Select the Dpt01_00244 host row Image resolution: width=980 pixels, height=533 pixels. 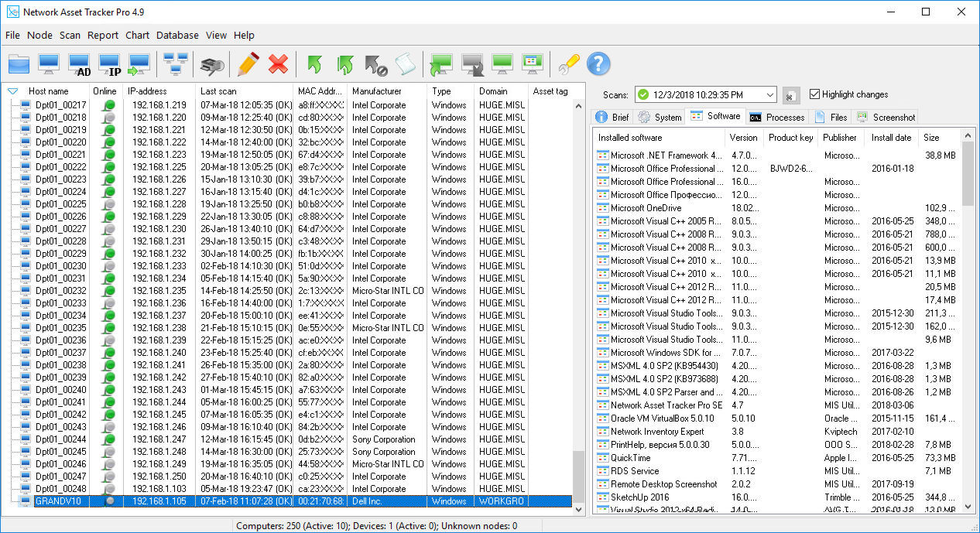tap(288, 439)
